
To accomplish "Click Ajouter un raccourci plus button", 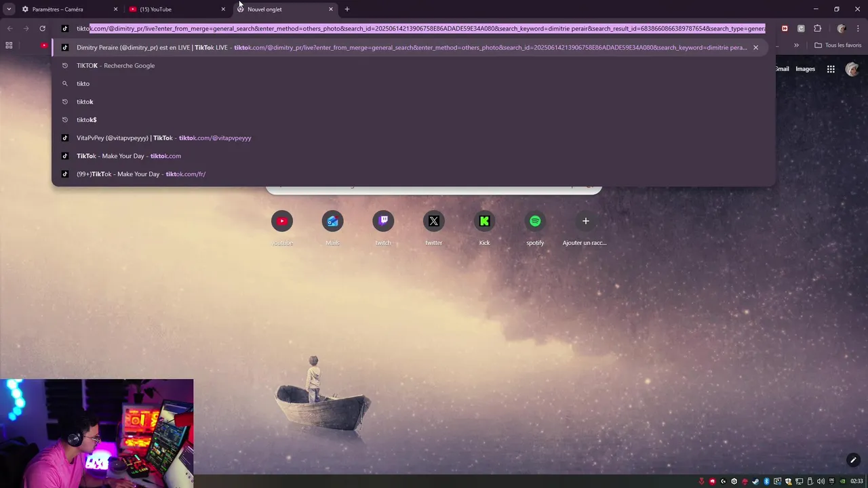I will pyautogui.click(x=586, y=221).
